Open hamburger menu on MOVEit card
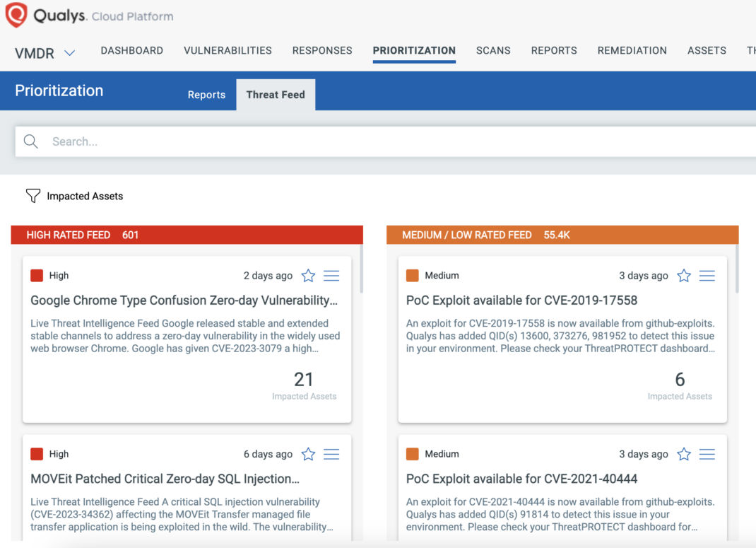Screen dimensions: 756x548 coord(331,454)
